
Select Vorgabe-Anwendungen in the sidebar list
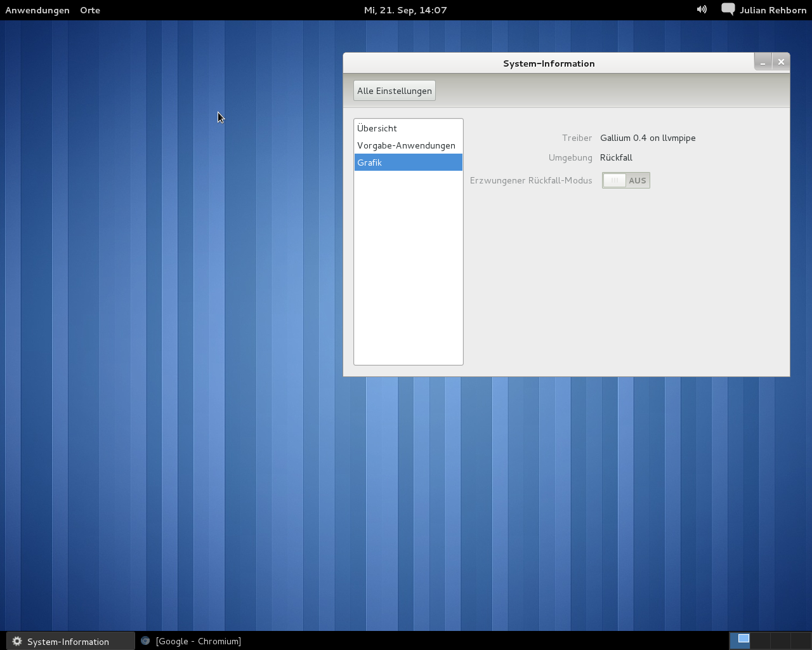point(409,145)
